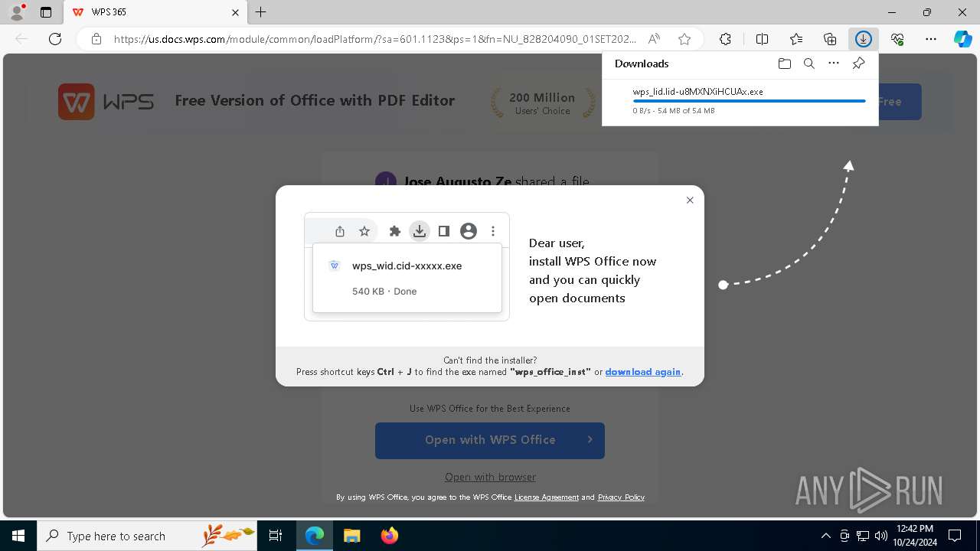This screenshot has height=551, width=980.
Task: Open the volume control
Action: coord(880,536)
